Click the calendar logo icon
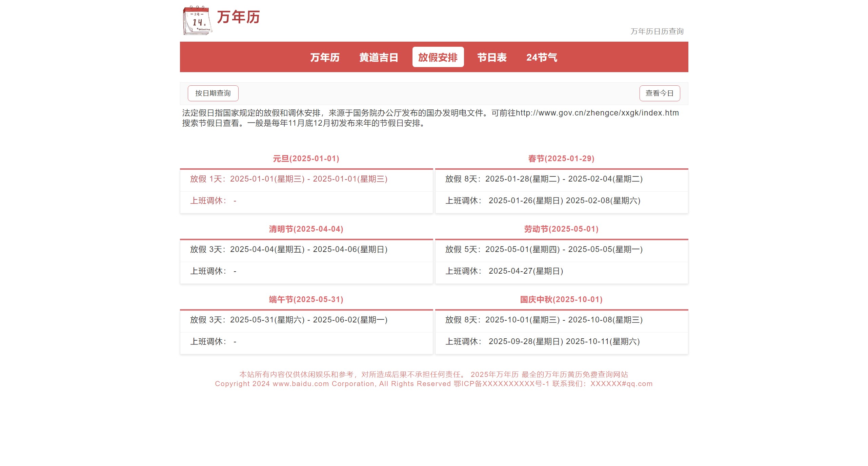 pyautogui.click(x=197, y=20)
